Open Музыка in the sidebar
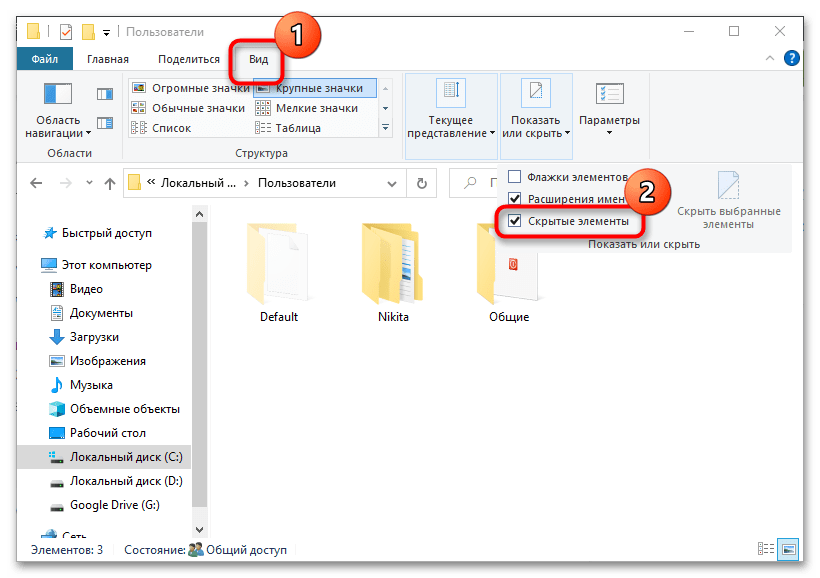Viewport: 820px width, 578px height. 81,386
